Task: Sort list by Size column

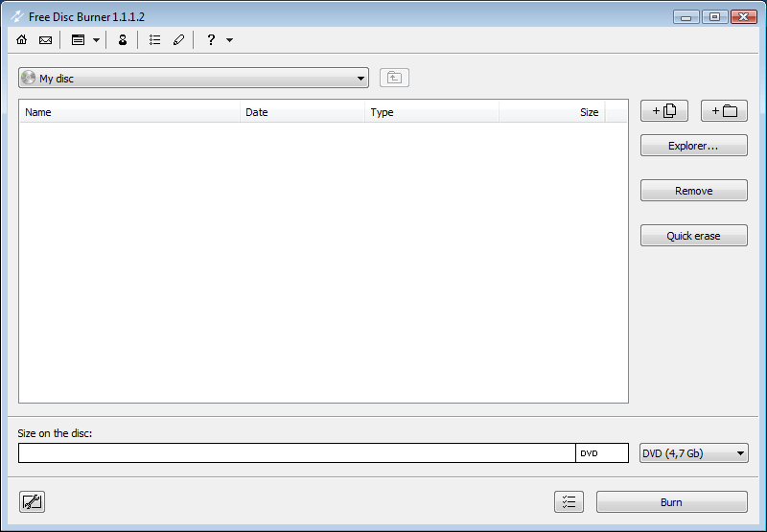Action: click(x=552, y=112)
